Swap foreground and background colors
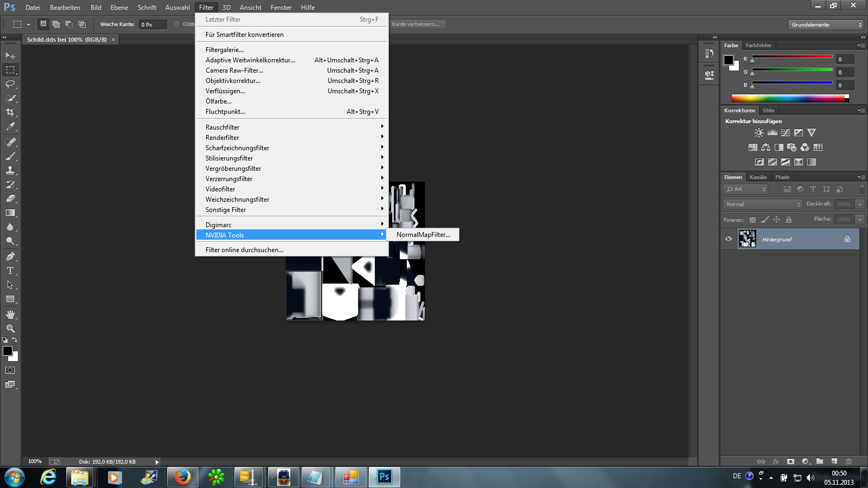 pos(15,340)
